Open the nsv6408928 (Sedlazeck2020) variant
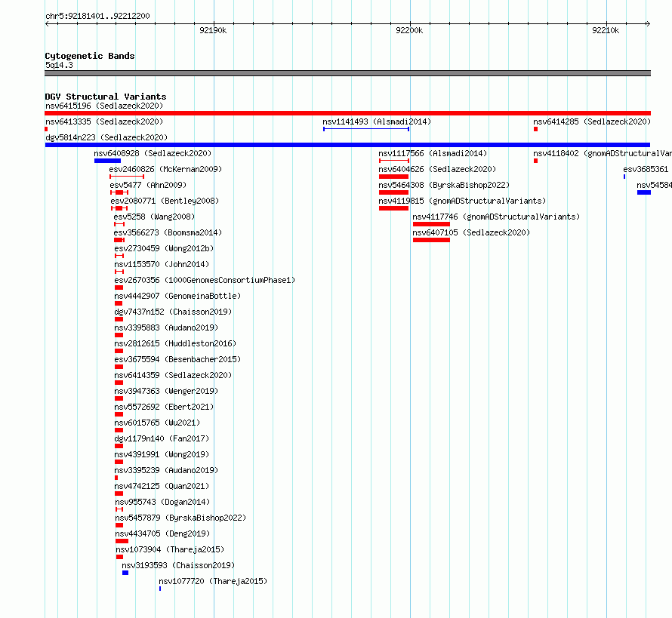 click(153, 153)
